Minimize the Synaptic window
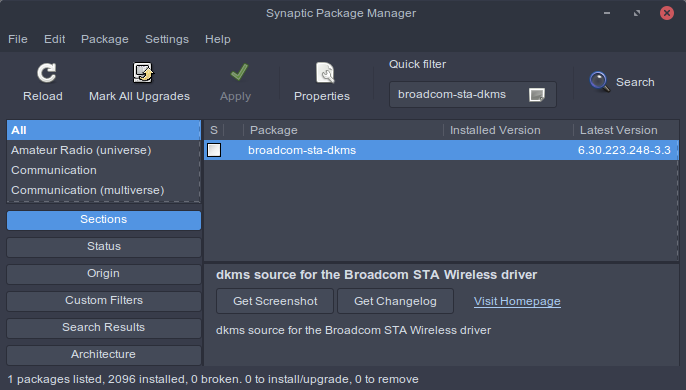The height and width of the screenshot is (390, 686). coord(607,13)
